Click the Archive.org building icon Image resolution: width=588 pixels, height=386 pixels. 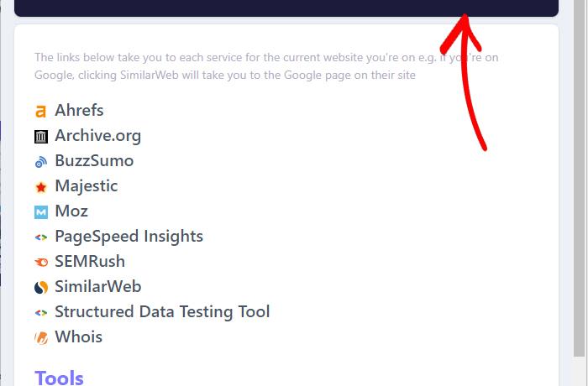pyautogui.click(x=40, y=136)
